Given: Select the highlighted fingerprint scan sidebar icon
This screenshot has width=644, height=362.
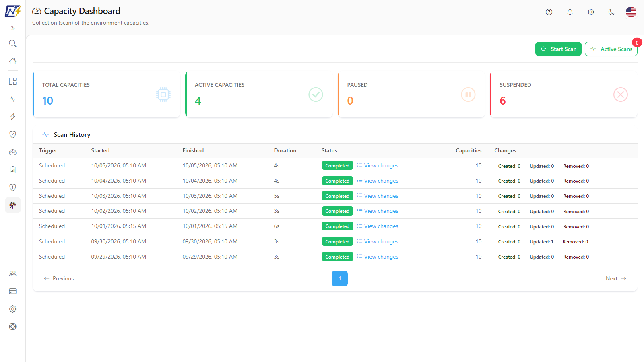Looking at the screenshot, I should [13, 205].
